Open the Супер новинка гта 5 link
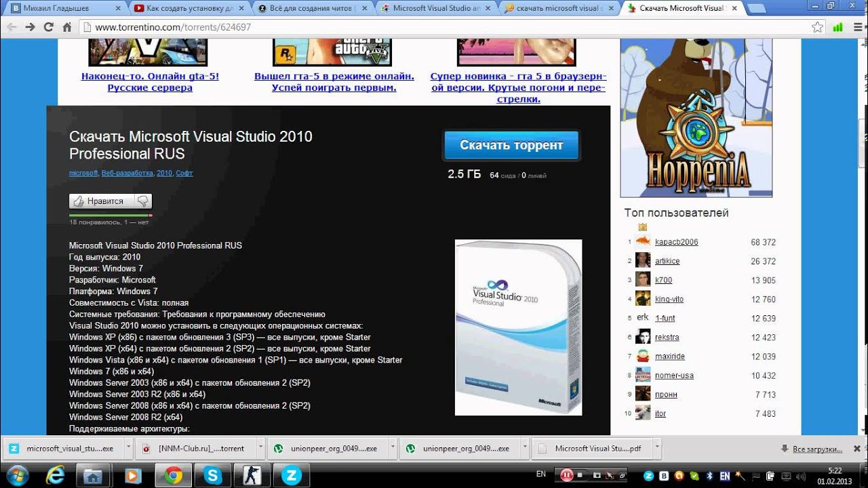The height and width of the screenshot is (488, 868). pyautogui.click(x=518, y=87)
